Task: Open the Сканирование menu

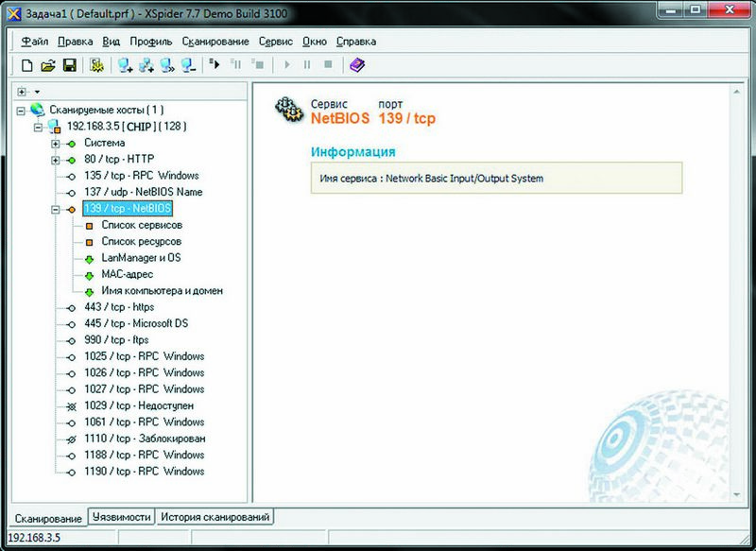Action: point(215,42)
